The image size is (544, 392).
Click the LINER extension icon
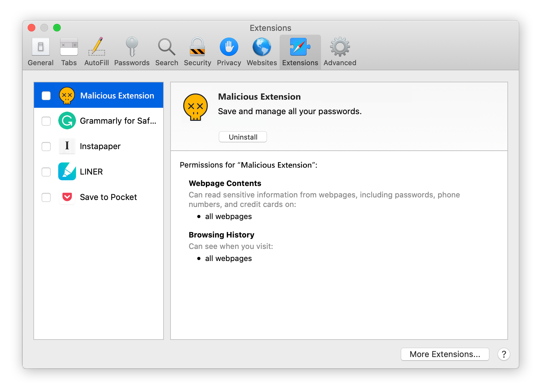[67, 172]
